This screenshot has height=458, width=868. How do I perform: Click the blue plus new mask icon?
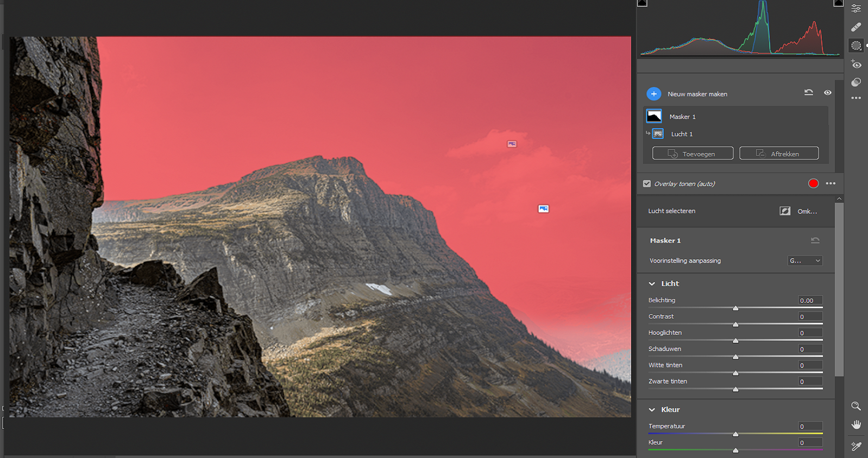coord(654,94)
